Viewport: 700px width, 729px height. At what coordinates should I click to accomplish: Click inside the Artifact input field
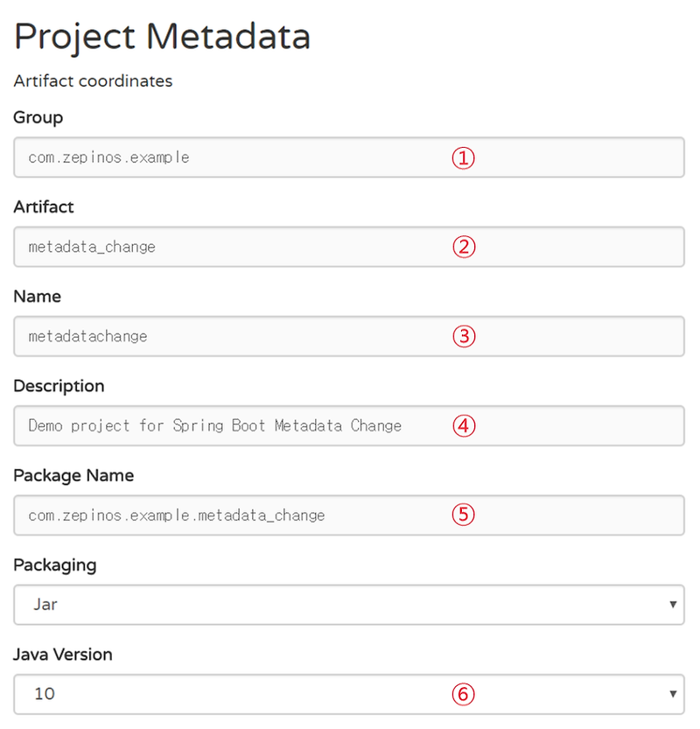[x=262, y=247]
